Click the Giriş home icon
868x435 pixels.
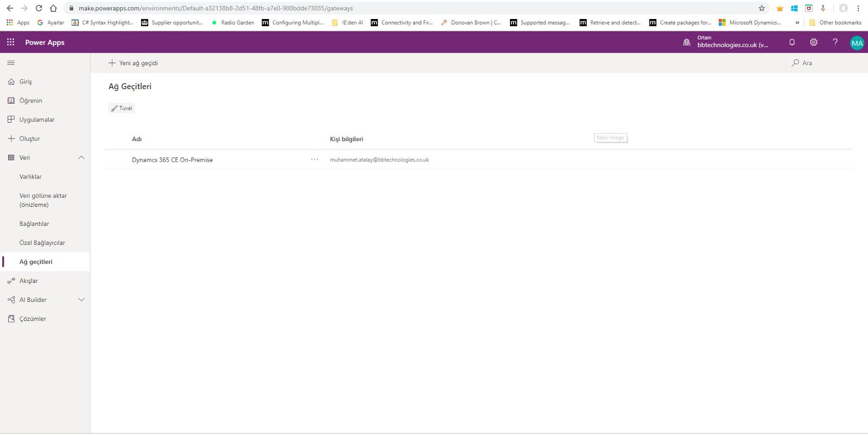(x=11, y=81)
